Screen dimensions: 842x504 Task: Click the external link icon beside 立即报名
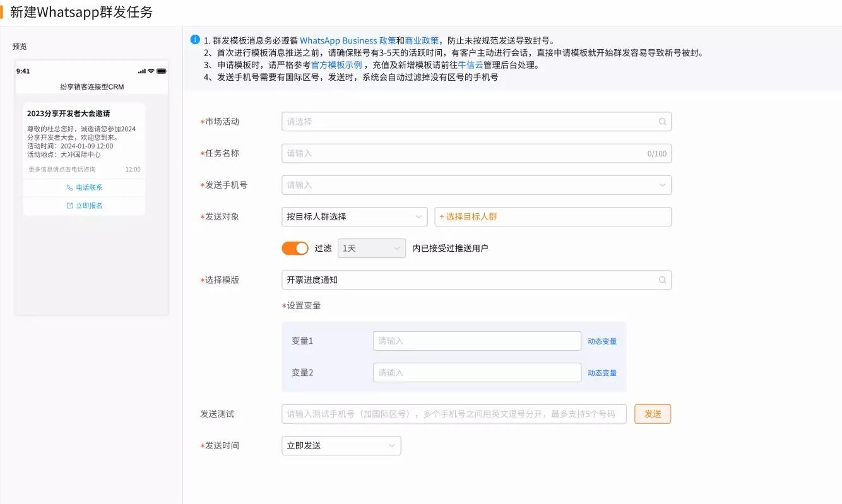(69, 206)
